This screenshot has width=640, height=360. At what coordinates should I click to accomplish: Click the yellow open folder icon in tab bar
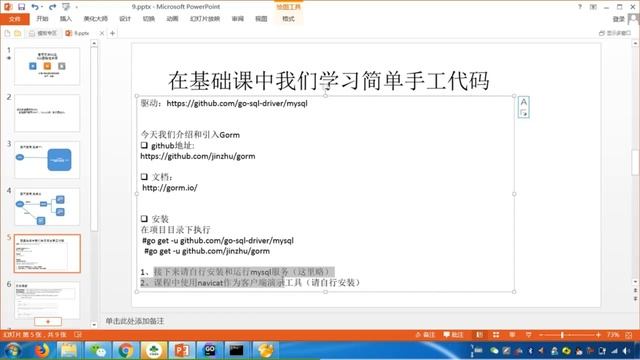pyautogui.click(x=18, y=33)
